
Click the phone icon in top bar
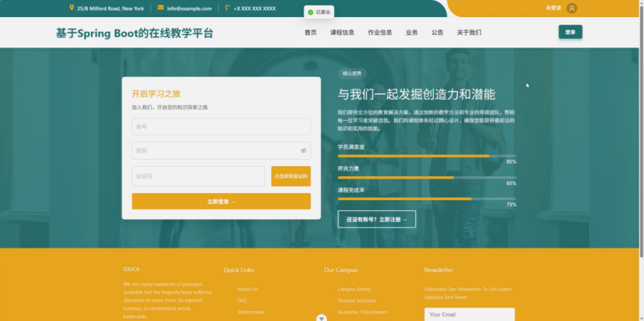227,8
